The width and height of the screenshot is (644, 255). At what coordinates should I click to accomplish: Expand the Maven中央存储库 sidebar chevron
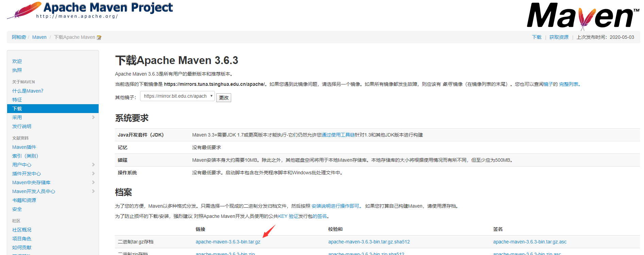93,182
